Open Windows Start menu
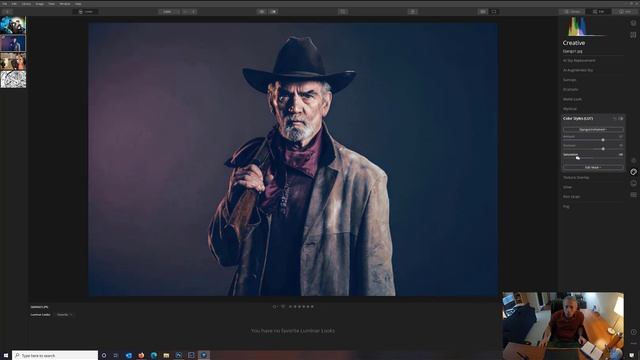The height and width of the screenshot is (360, 640). click(x=6, y=356)
